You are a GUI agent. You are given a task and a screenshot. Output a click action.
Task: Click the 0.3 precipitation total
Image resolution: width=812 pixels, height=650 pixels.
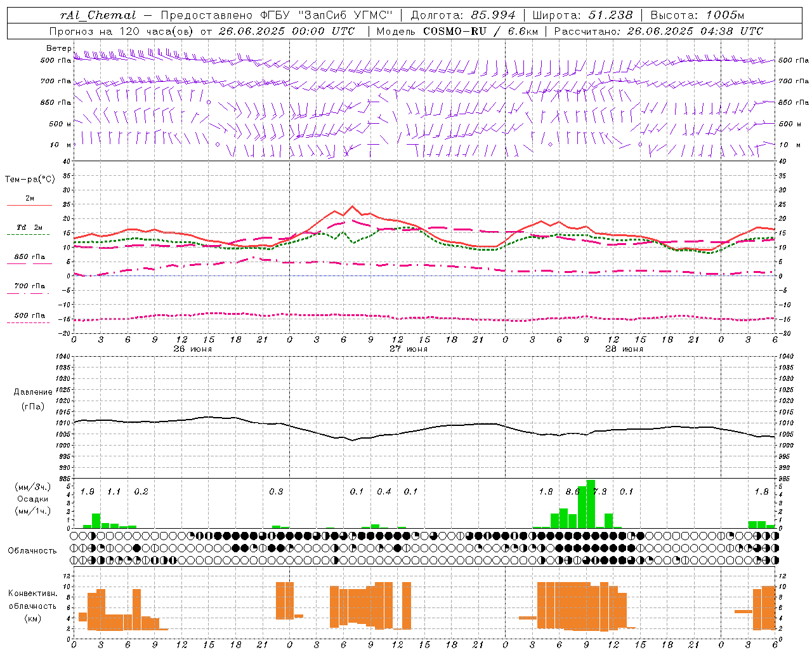click(275, 491)
